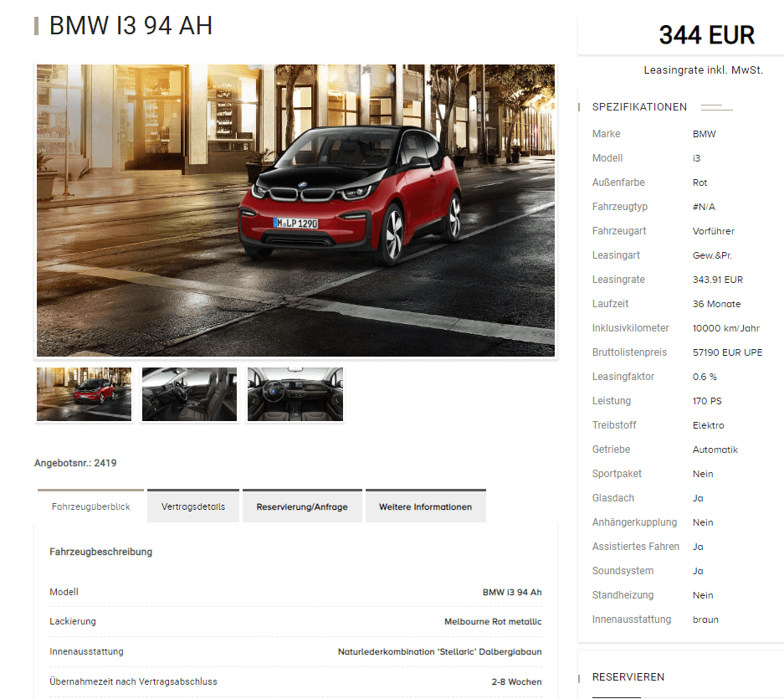Viewport: 784px width, 699px height.
Task: Click the SPEZIFIKATIONEN section heading
Action: [x=639, y=106]
